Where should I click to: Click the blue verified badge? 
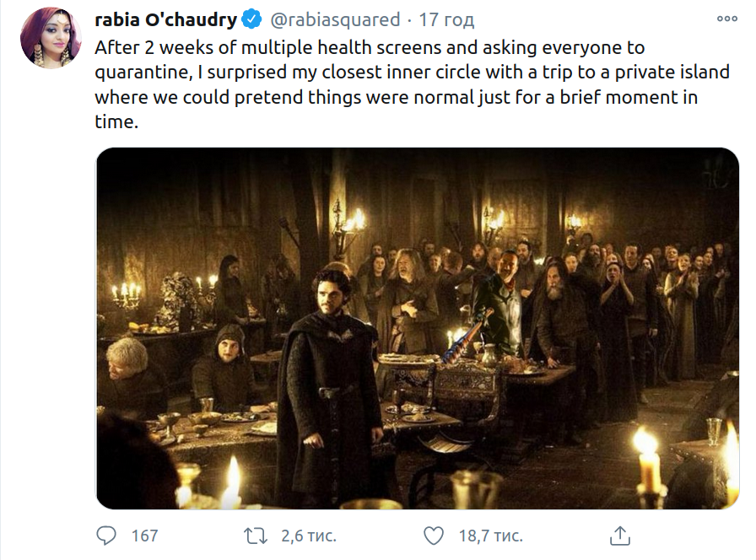[x=252, y=19]
